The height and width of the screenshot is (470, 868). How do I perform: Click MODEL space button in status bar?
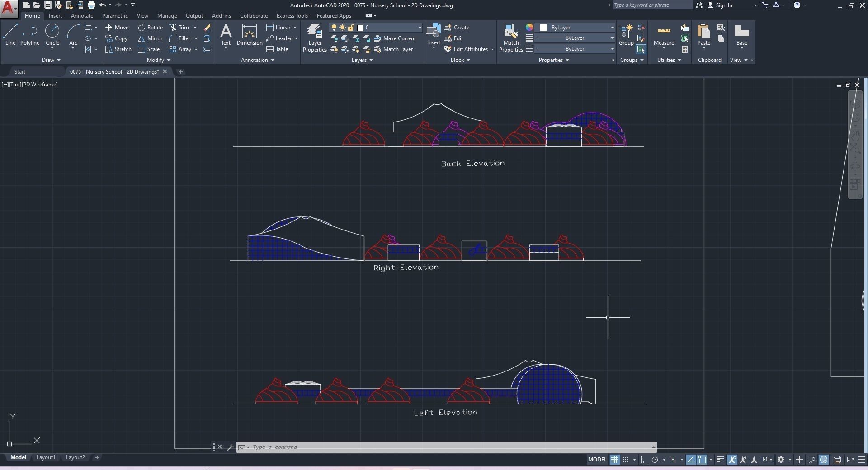[x=597, y=460]
